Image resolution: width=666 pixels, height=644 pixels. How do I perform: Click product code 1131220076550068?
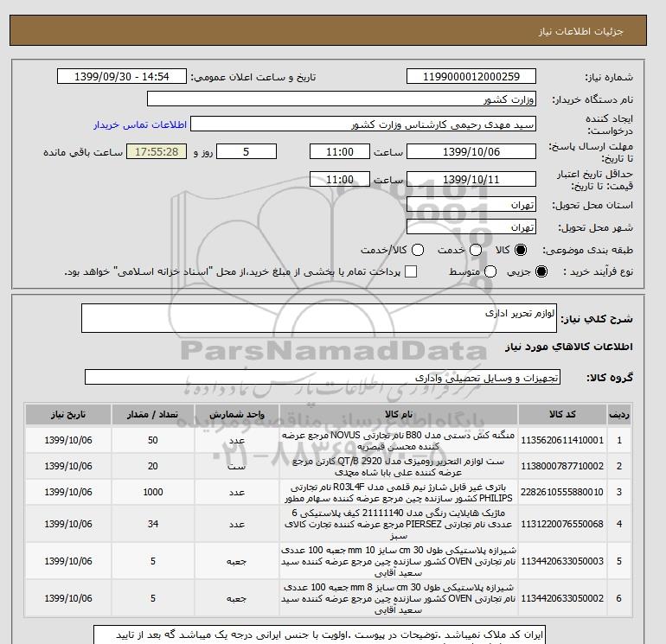562,524
